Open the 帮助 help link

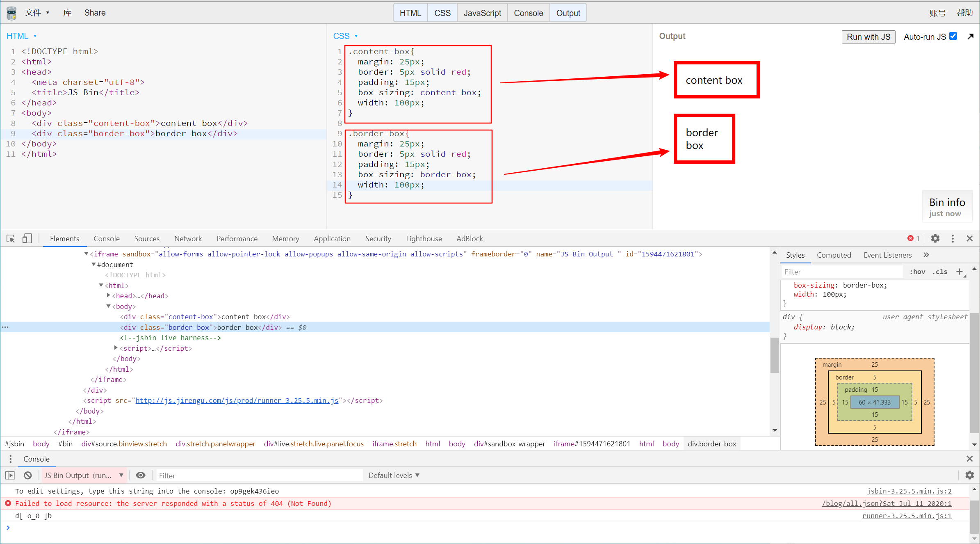964,13
